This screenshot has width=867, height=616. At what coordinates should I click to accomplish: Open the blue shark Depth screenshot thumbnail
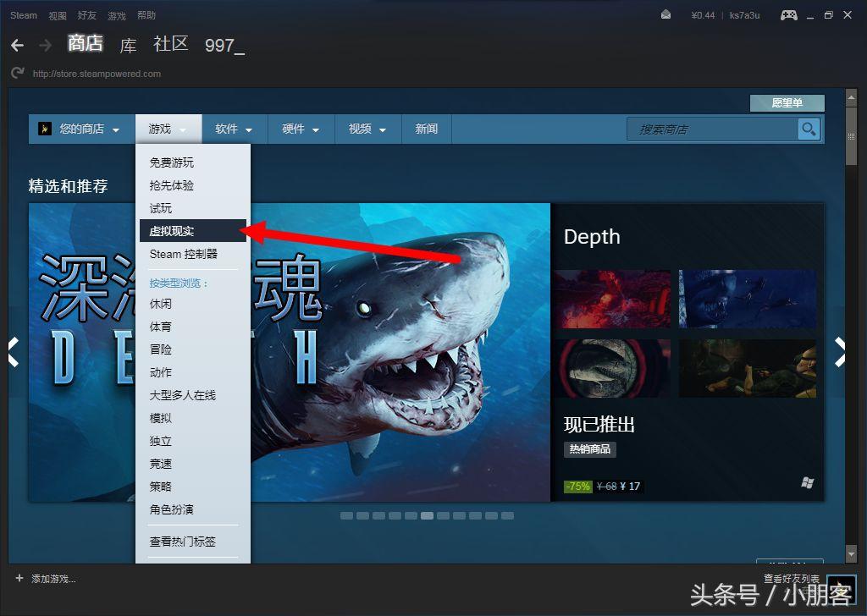click(x=748, y=299)
